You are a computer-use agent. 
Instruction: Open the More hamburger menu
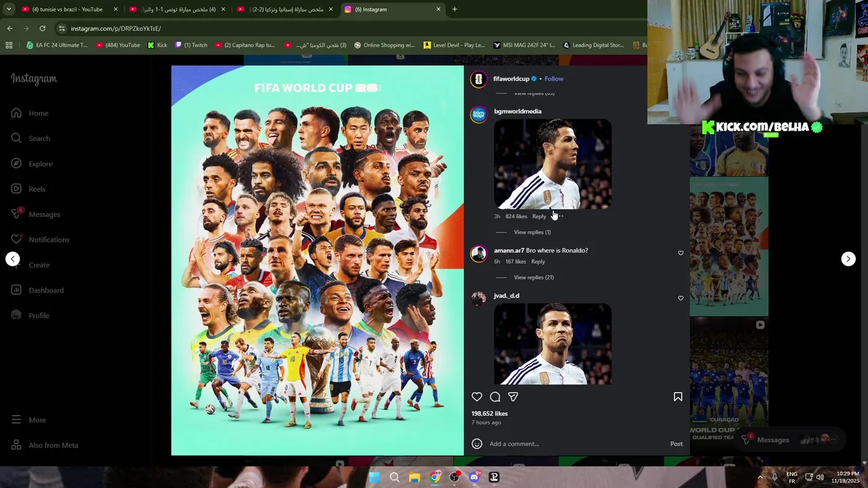point(29,420)
